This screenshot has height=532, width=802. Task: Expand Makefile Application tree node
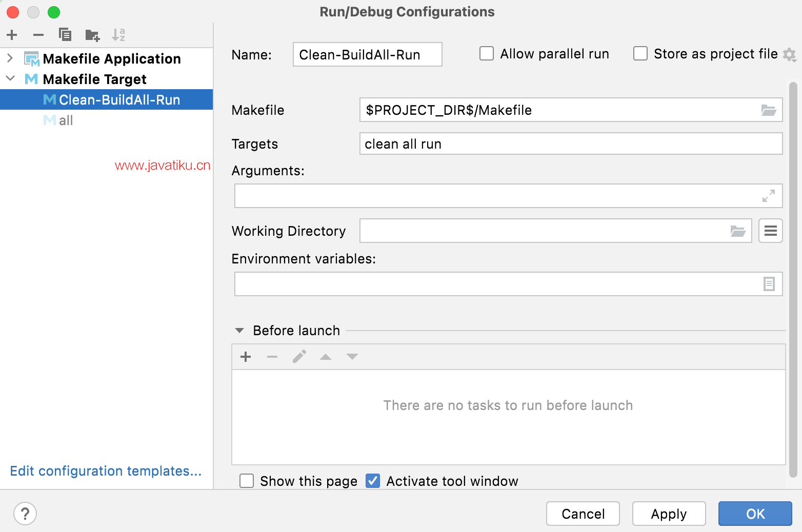10,58
